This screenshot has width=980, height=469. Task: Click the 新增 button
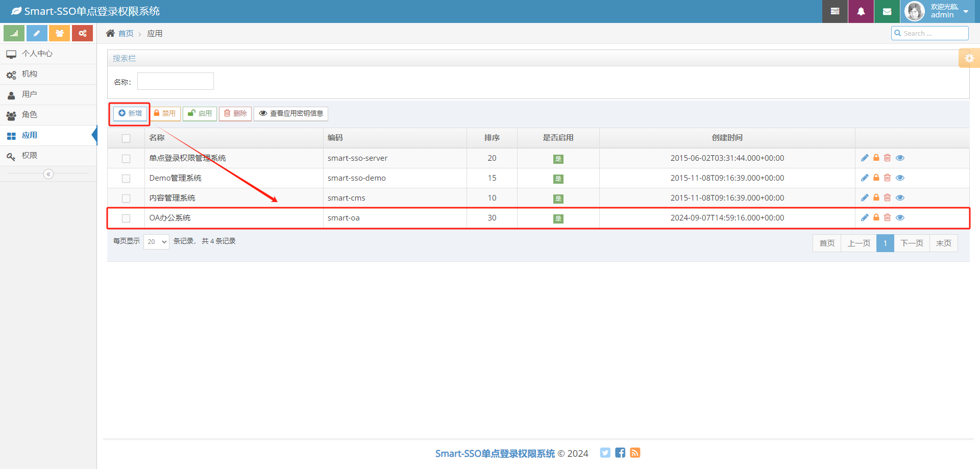coord(130,113)
